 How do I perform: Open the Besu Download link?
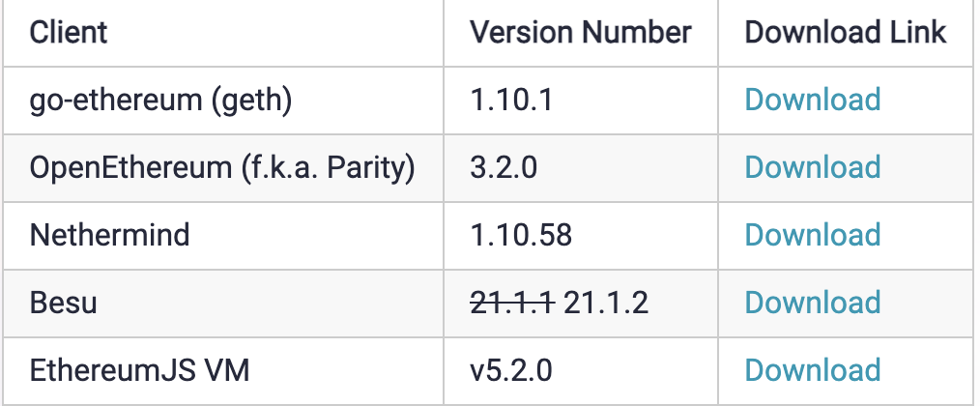pos(812,303)
